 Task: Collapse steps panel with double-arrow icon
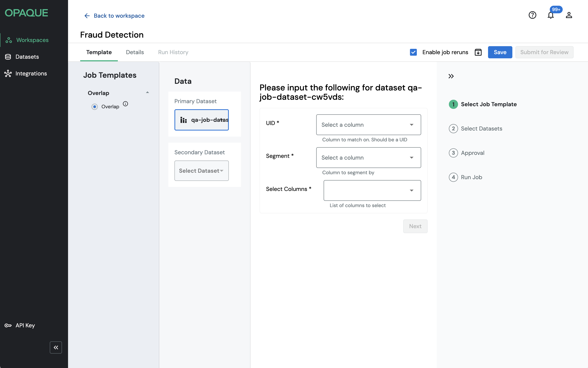click(451, 76)
